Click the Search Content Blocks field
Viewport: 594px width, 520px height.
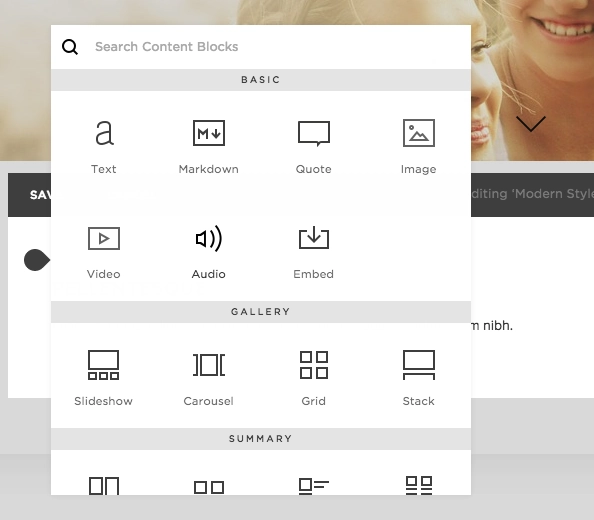click(261, 47)
